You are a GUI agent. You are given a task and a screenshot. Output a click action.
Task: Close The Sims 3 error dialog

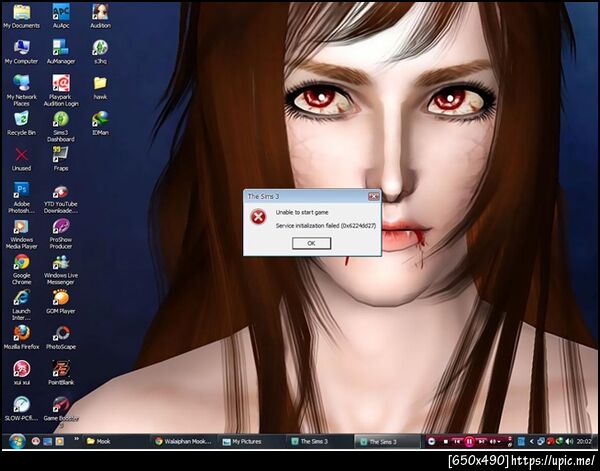tap(373, 196)
